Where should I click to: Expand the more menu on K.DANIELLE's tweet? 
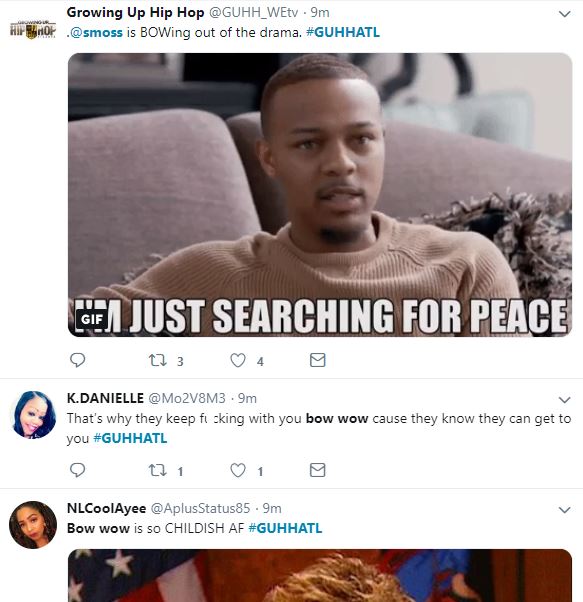point(564,400)
